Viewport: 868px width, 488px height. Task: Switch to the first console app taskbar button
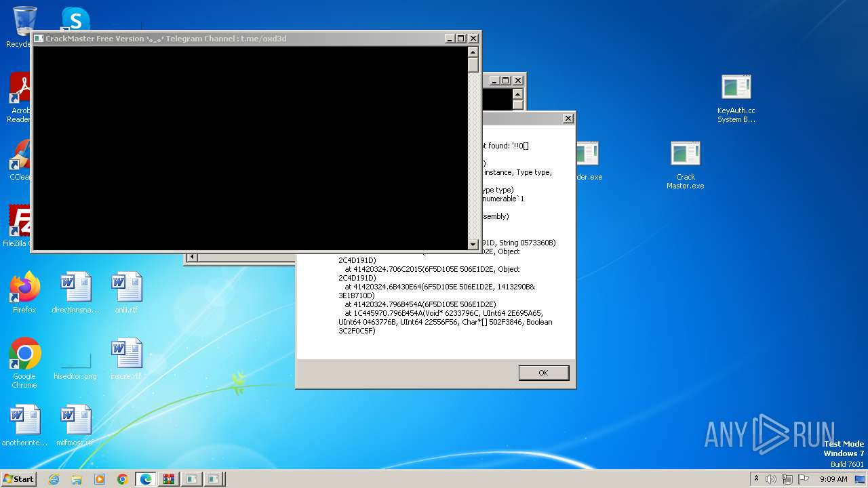click(192, 479)
